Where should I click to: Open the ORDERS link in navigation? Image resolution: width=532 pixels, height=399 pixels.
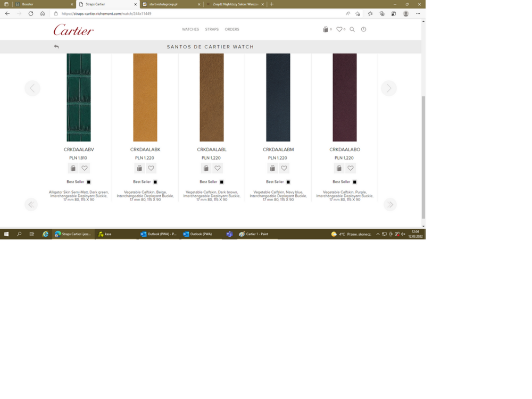(232, 29)
